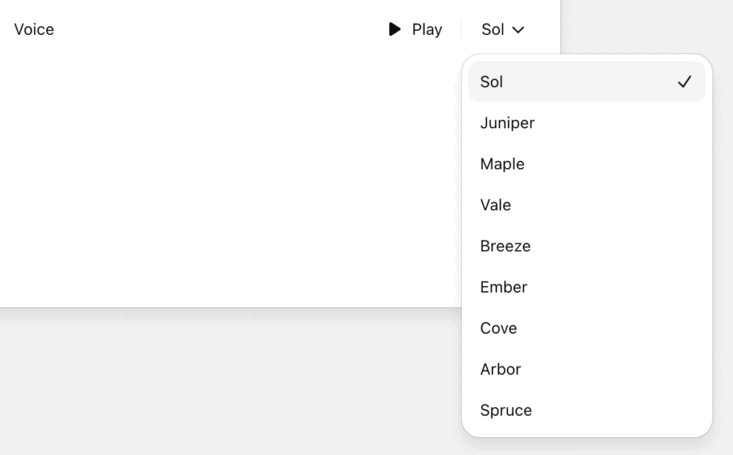Play the voice preview
The image size is (733, 455).
pyautogui.click(x=415, y=29)
